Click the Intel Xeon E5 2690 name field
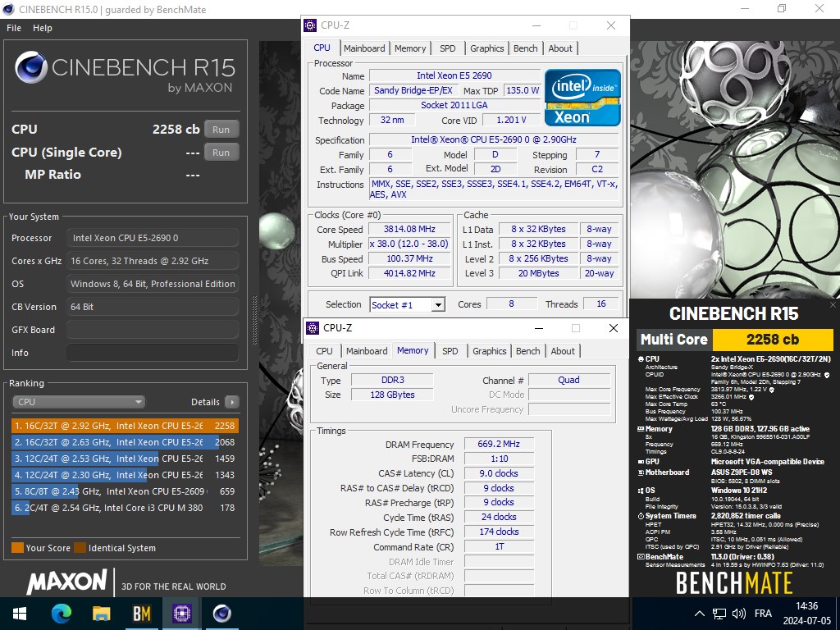 (454, 75)
